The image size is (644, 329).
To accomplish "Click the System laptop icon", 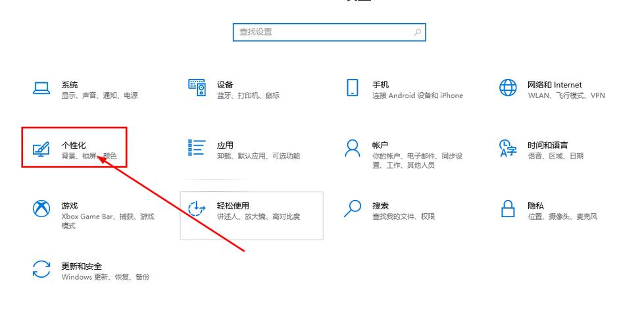I will point(41,88).
